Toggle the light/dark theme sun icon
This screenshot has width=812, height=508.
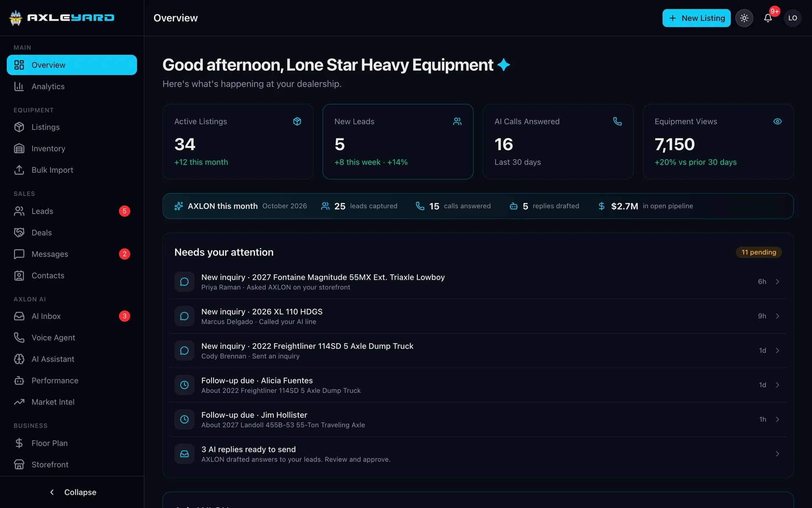744,18
